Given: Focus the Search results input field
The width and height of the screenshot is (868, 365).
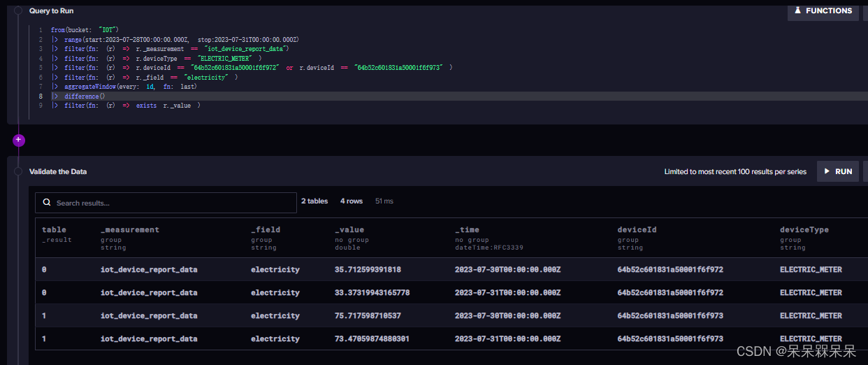Looking at the screenshot, I should click(166, 203).
